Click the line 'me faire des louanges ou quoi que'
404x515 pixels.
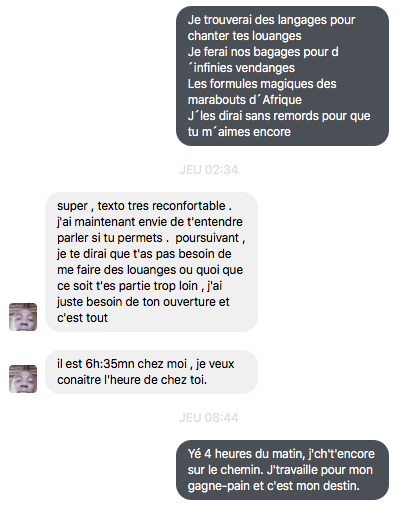[150, 270]
